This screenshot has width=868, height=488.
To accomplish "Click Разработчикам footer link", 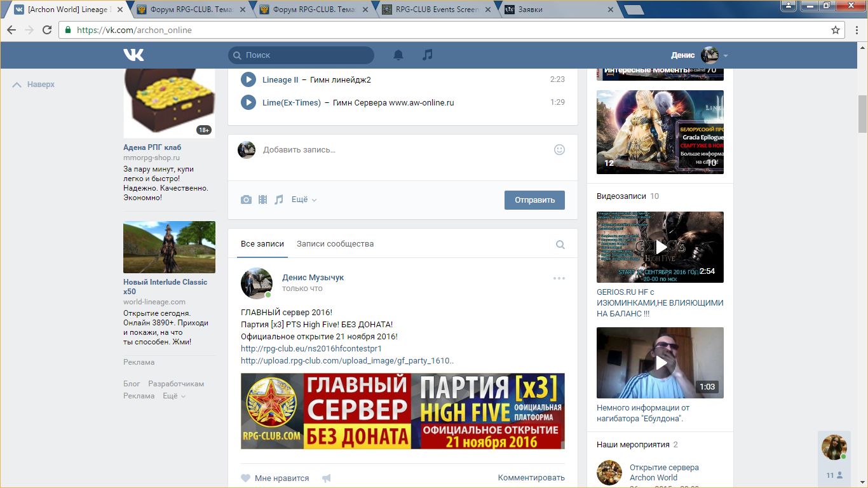I will click(x=176, y=384).
